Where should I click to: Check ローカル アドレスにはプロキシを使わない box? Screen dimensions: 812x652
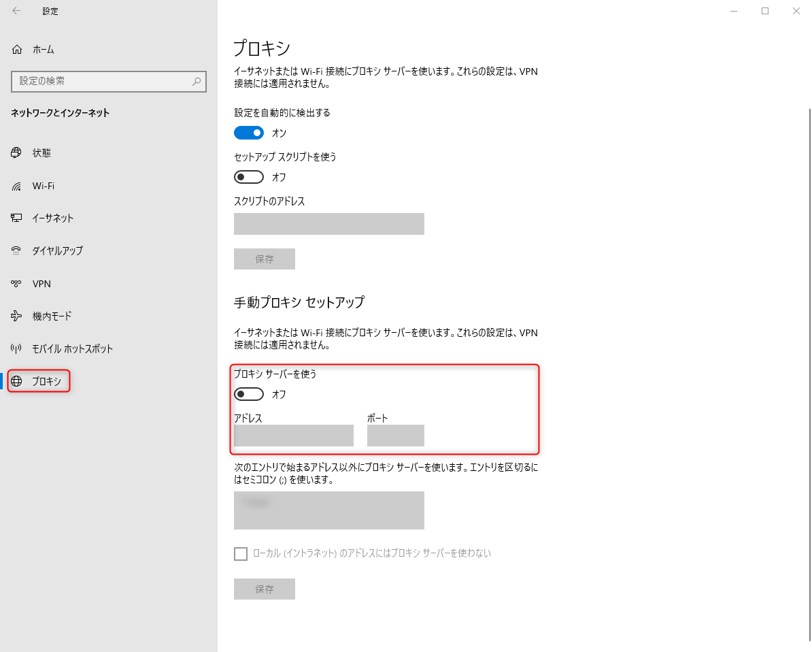(x=241, y=554)
